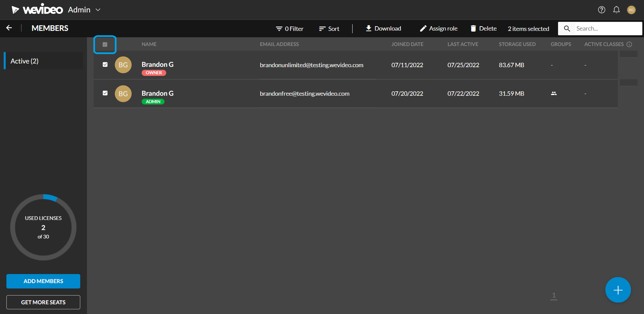Click brandonunlimited@testing.wevideo.com email
This screenshot has width=644, height=314.
pos(312,65)
